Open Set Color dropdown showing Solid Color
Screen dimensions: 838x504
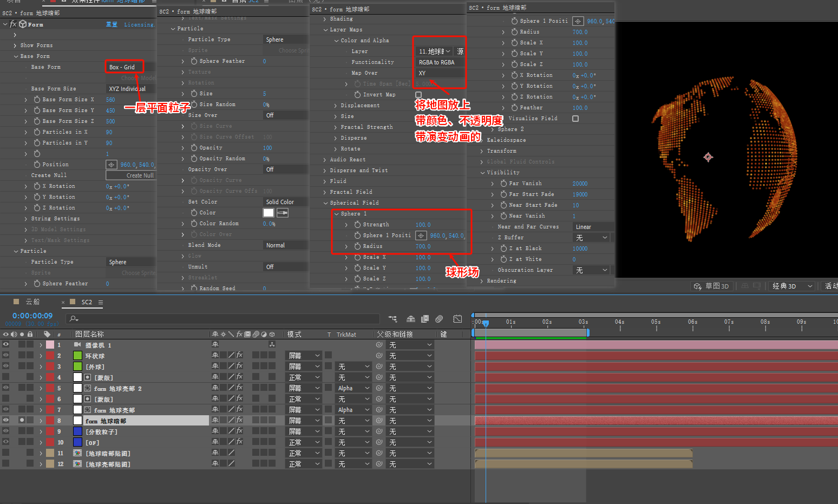pyautogui.click(x=285, y=202)
